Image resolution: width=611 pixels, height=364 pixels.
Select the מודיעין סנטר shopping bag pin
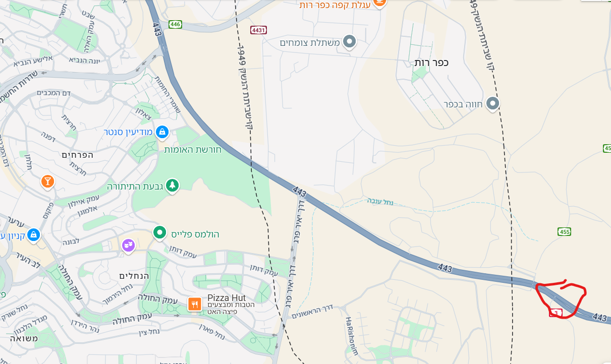tap(162, 133)
